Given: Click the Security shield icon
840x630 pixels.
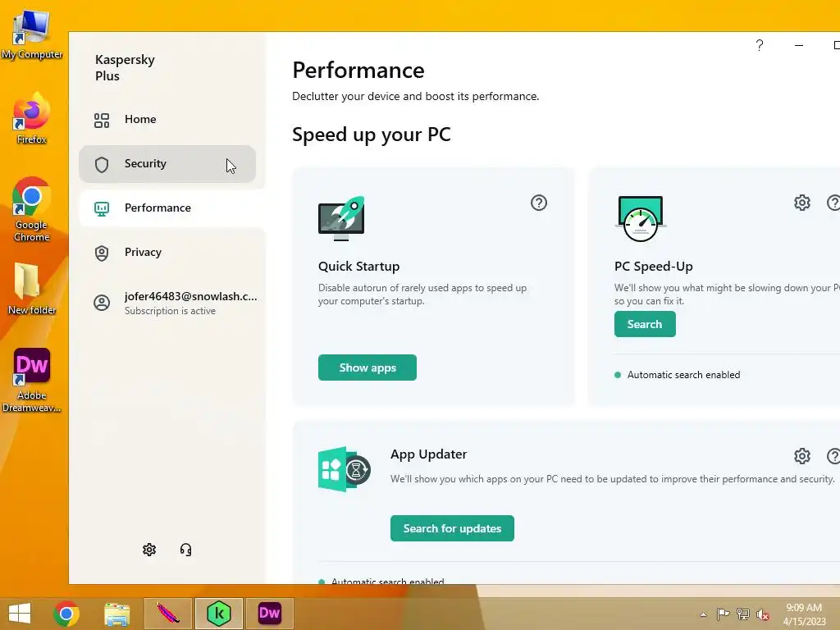Looking at the screenshot, I should [102, 164].
